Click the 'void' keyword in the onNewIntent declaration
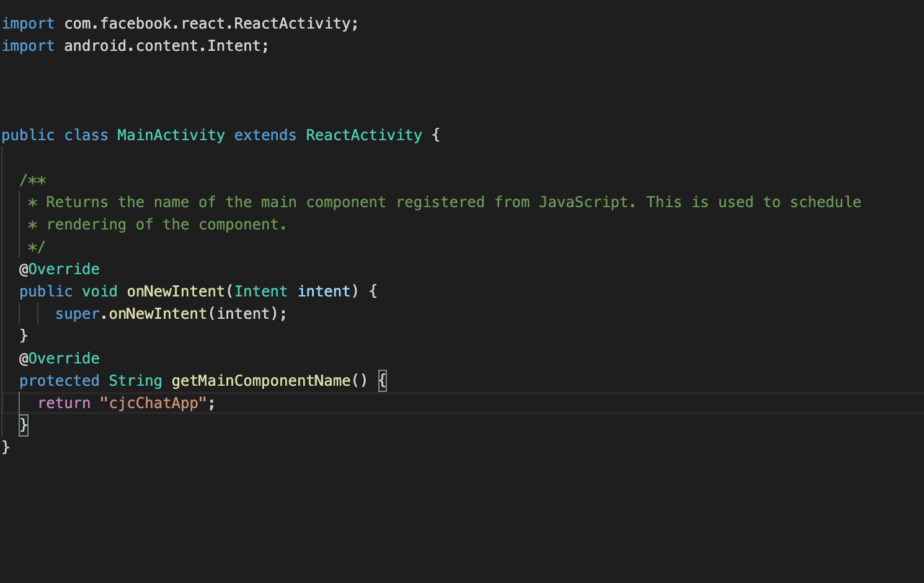The width and height of the screenshot is (924, 583). coord(100,291)
